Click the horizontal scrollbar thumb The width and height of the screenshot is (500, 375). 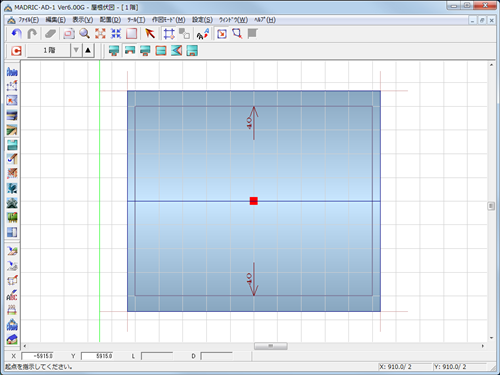pyautogui.click(x=271, y=346)
